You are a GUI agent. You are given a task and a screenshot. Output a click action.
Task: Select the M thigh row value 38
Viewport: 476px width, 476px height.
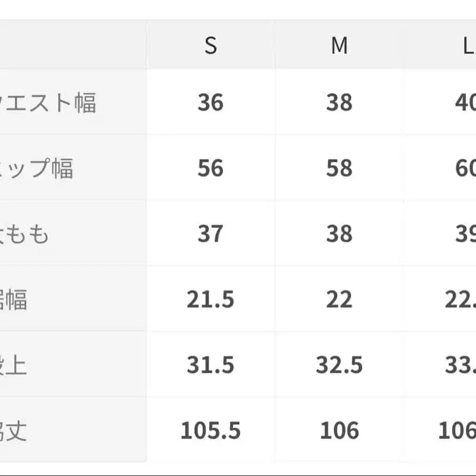coord(339,234)
